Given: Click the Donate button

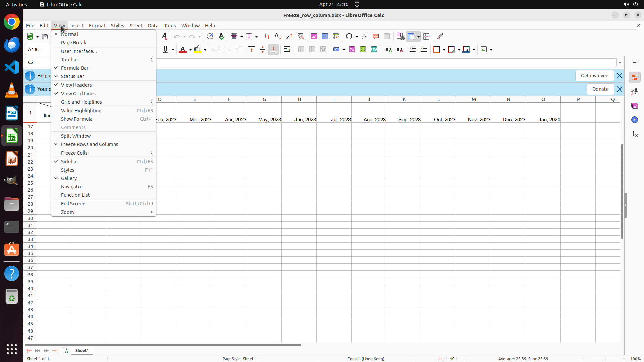Looking at the screenshot, I should click(600, 89).
